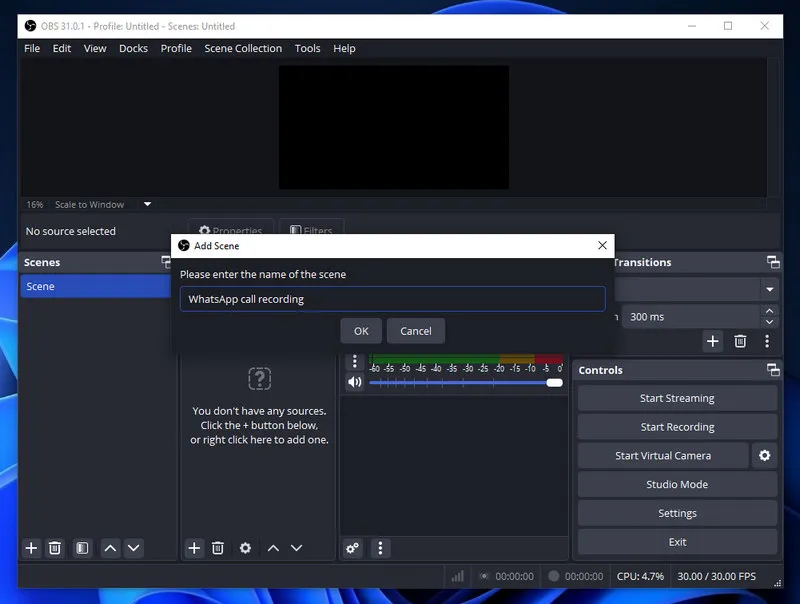The width and height of the screenshot is (800, 604).
Task: Open the Scene Collection menu
Action: coord(243,48)
